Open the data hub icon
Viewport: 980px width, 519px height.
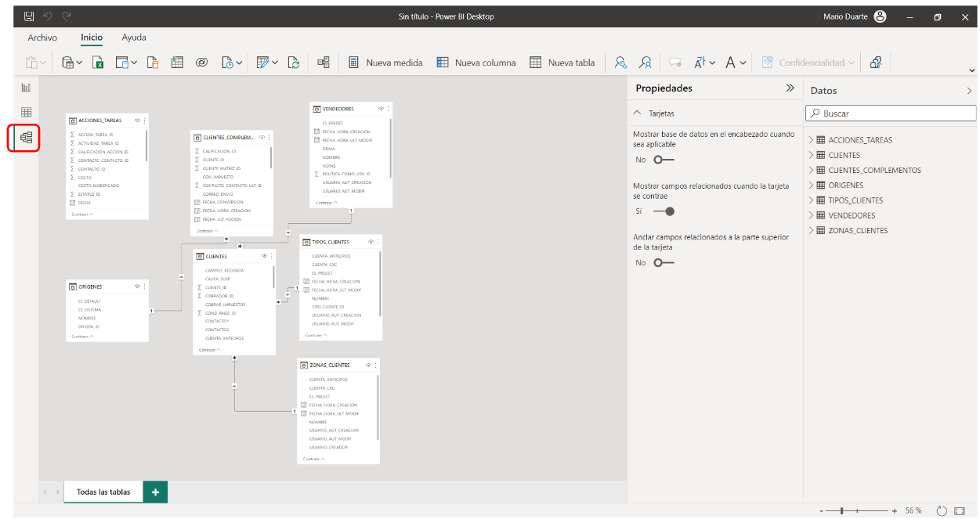121,63
